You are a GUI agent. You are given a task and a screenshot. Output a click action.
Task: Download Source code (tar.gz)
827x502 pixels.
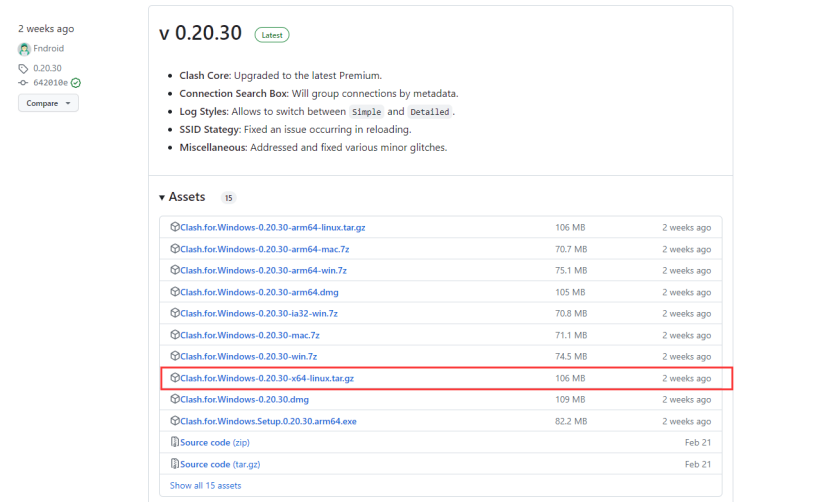(x=220, y=465)
